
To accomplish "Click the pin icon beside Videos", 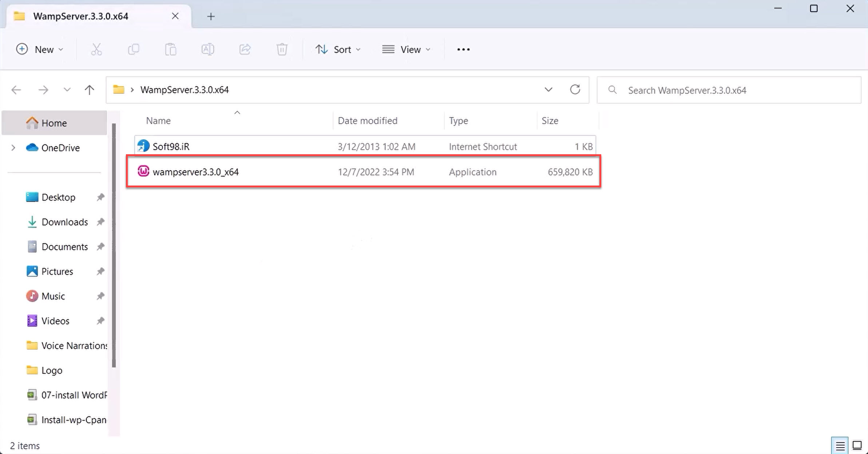I will [x=100, y=321].
